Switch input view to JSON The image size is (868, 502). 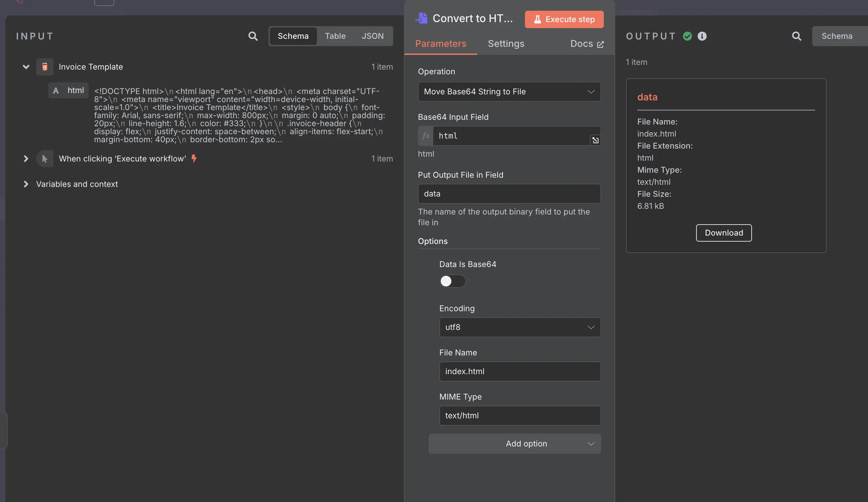pos(372,36)
